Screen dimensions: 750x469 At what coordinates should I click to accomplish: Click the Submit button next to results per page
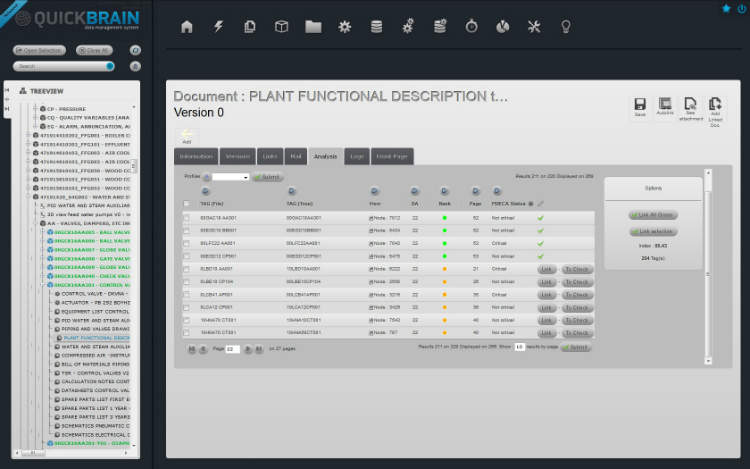[576, 348]
